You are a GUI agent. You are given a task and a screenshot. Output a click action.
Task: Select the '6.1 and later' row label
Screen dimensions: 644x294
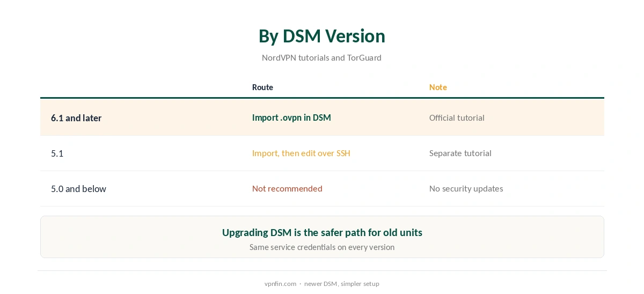pos(76,117)
